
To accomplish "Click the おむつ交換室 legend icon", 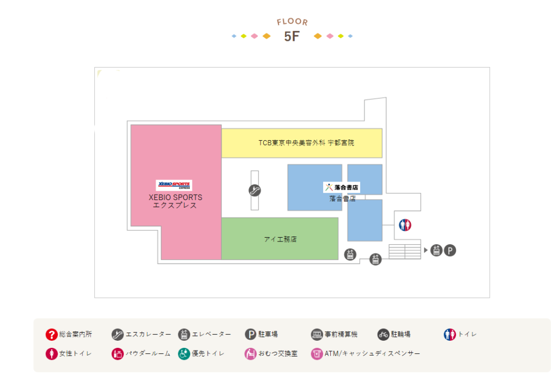I will [251, 354].
